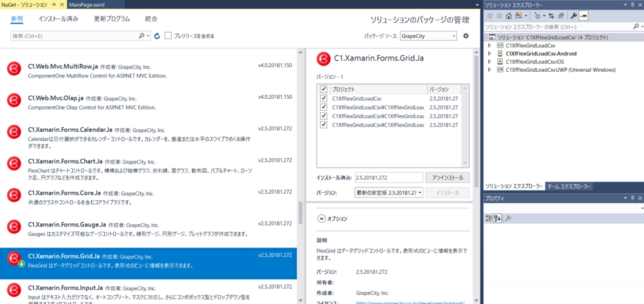Click Alphabetical sort icon in Properties panel
Screen dimensions: 644x304
tap(497, 218)
